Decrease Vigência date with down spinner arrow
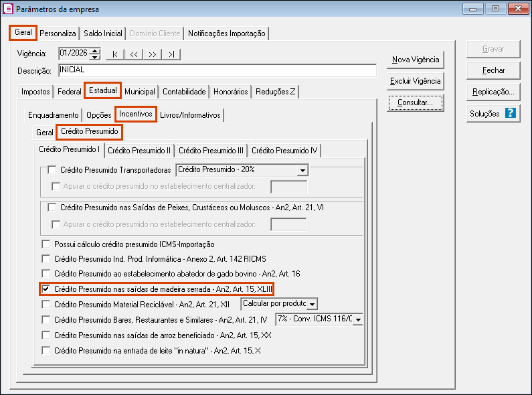 pyautogui.click(x=96, y=57)
